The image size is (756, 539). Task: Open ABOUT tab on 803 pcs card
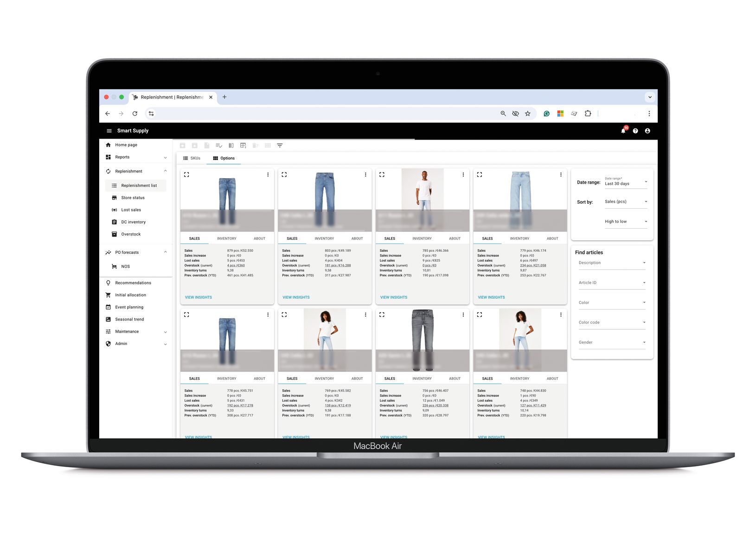tap(357, 239)
